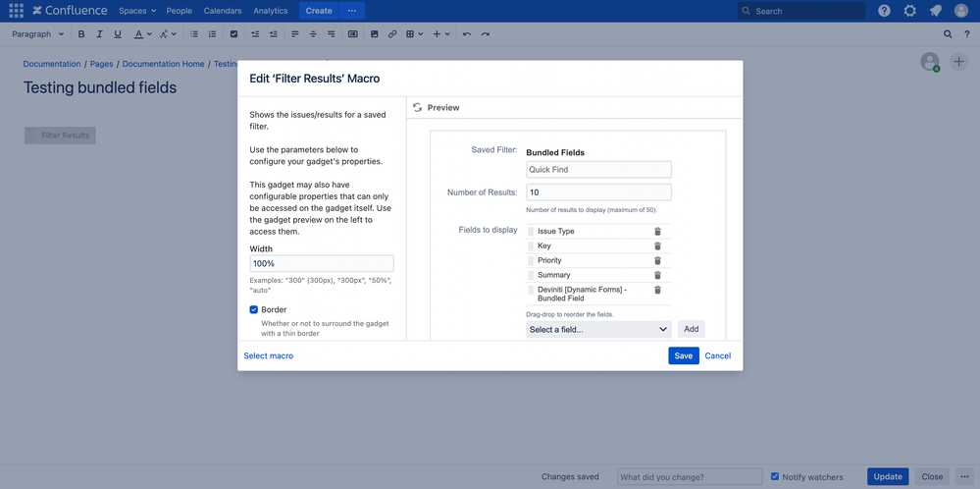Viewport: 980px width, 489px height.
Task: Save the macro settings
Action: [x=684, y=355]
